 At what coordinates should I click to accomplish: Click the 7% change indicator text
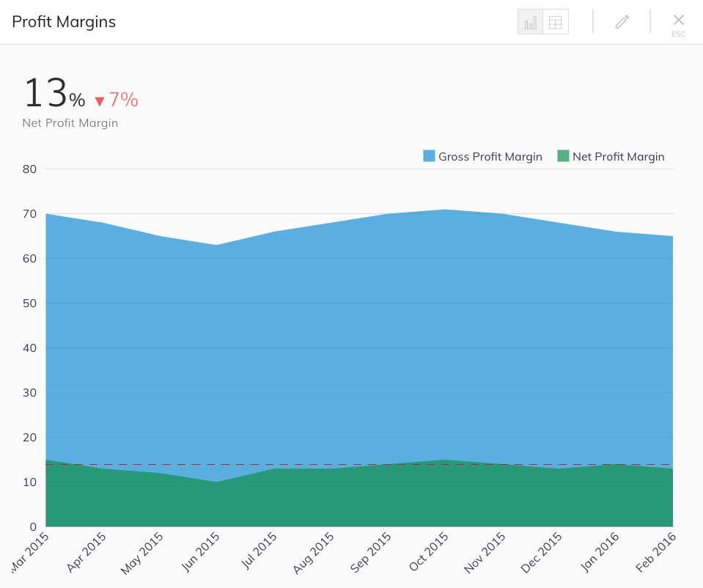tap(125, 100)
